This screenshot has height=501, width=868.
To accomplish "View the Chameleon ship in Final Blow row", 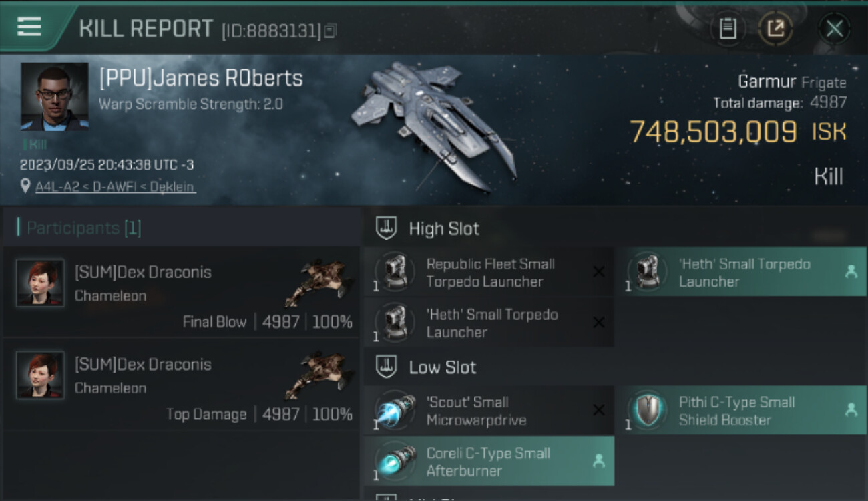I will tap(318, 283).
